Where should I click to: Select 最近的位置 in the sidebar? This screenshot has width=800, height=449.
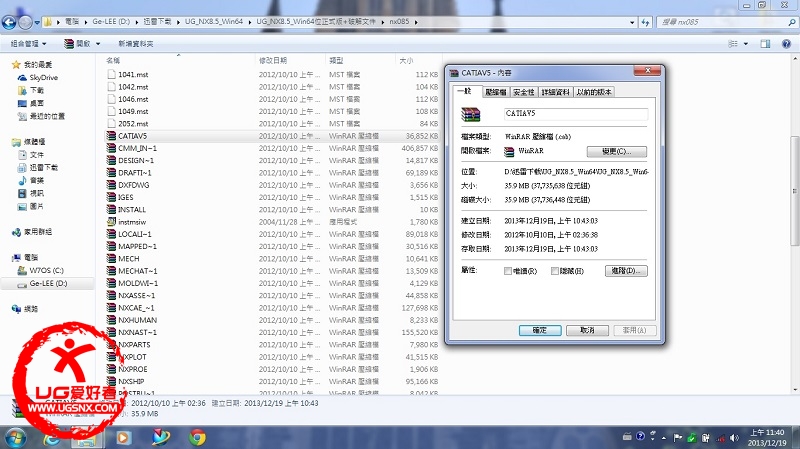[x=47, y=116]
